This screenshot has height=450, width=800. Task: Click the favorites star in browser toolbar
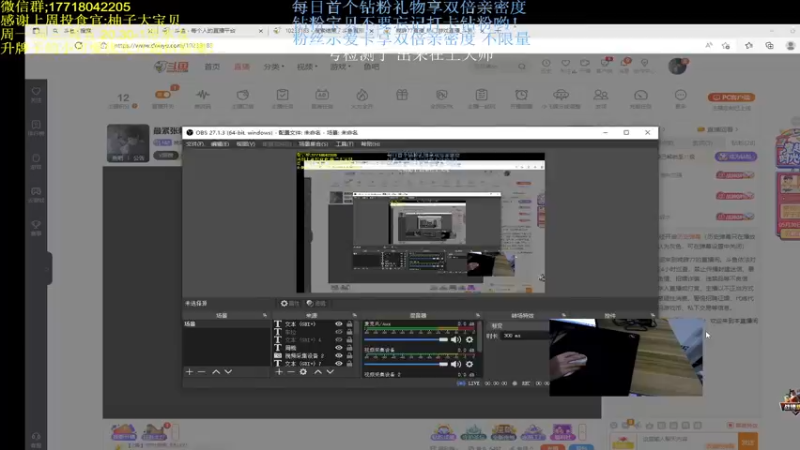[726, 45]
